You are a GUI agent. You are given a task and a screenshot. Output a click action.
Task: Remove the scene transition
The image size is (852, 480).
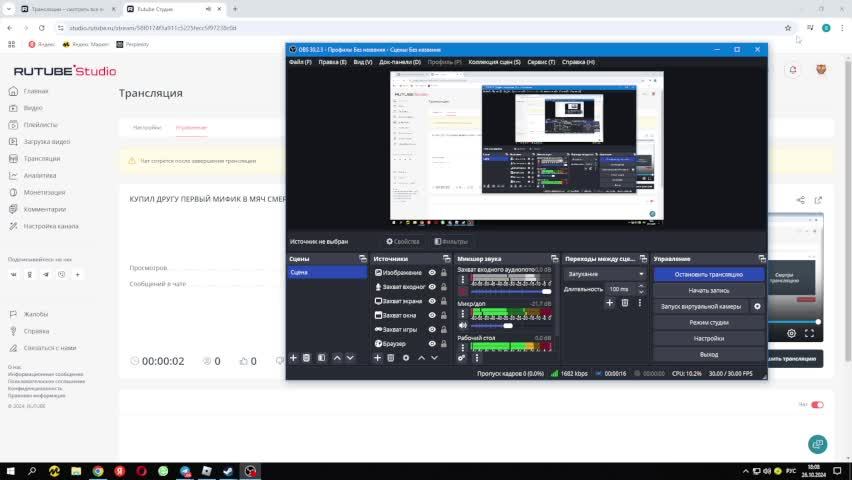tap(625, 303)
